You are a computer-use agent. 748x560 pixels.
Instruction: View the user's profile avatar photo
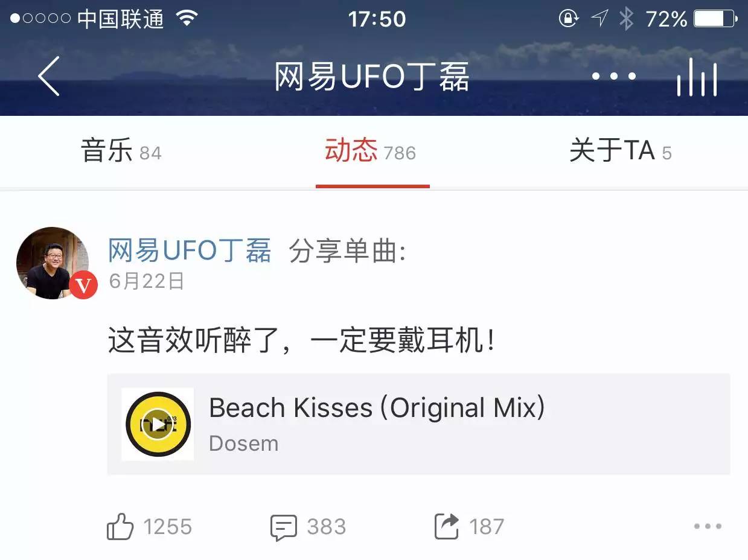coord(52,263)
